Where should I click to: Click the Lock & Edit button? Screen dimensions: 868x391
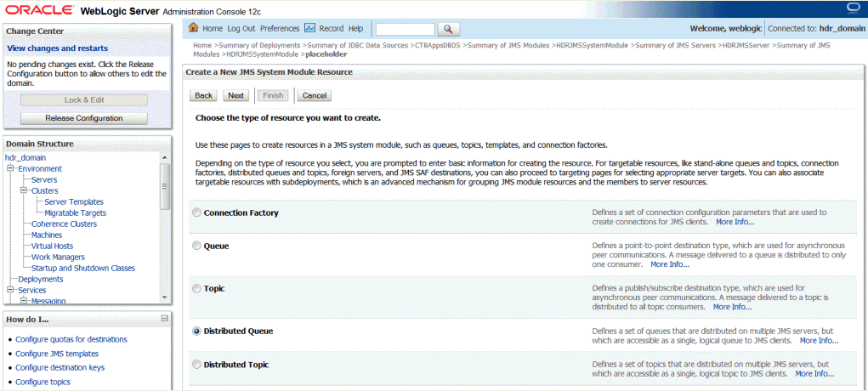84,100
